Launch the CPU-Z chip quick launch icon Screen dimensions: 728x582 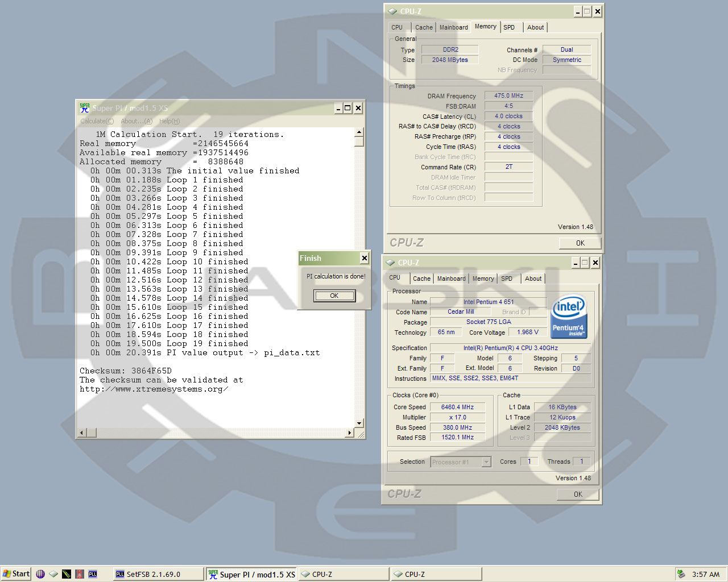(x=53, y=574)
